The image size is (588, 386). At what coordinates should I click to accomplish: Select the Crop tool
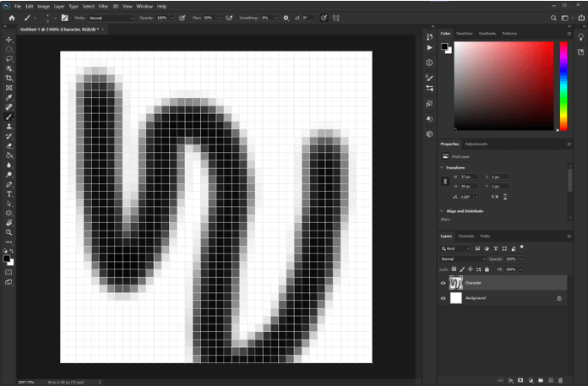point(9,78)
